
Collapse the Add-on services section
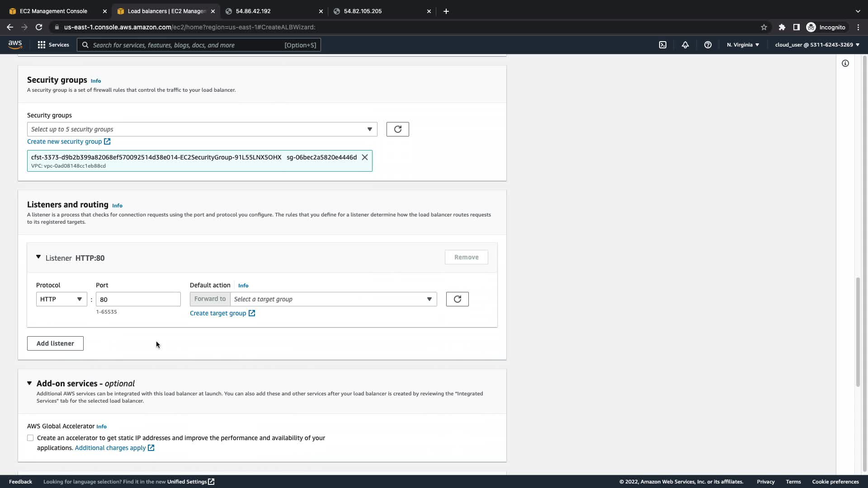point(29,383)
